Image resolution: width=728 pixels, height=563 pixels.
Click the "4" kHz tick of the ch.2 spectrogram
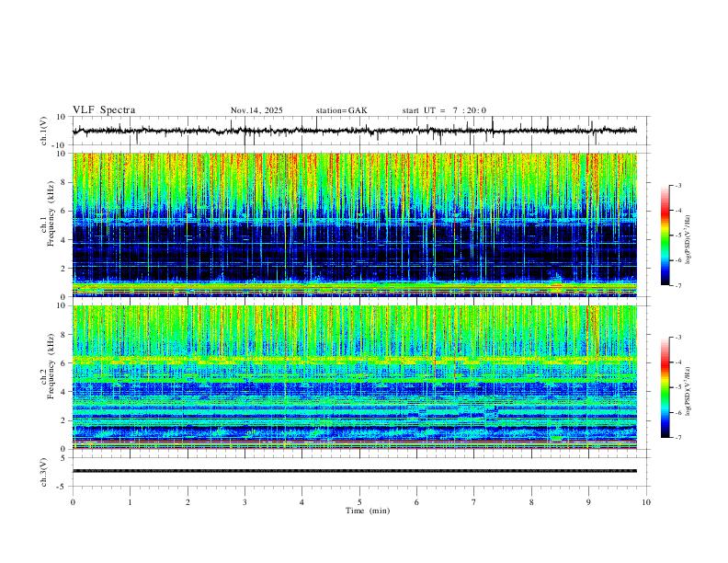tap(65, 392)
